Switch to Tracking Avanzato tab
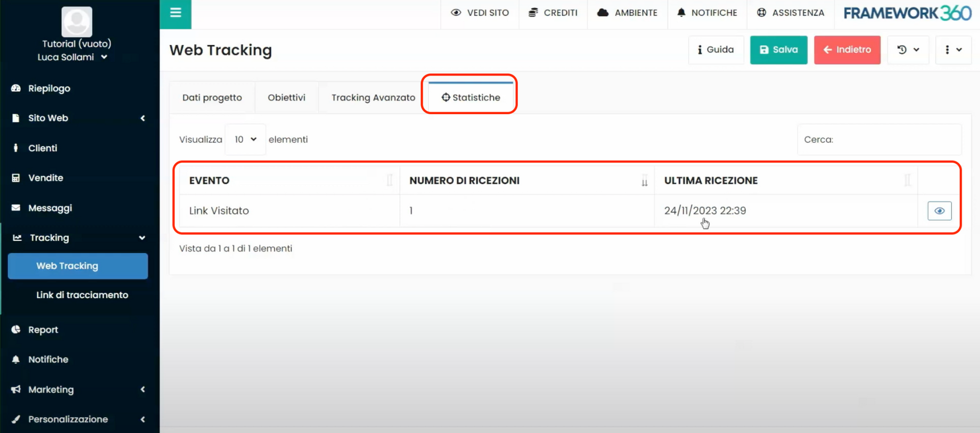Image resolution: width=980 pixels, height=433 pixels. coord(373,97)
